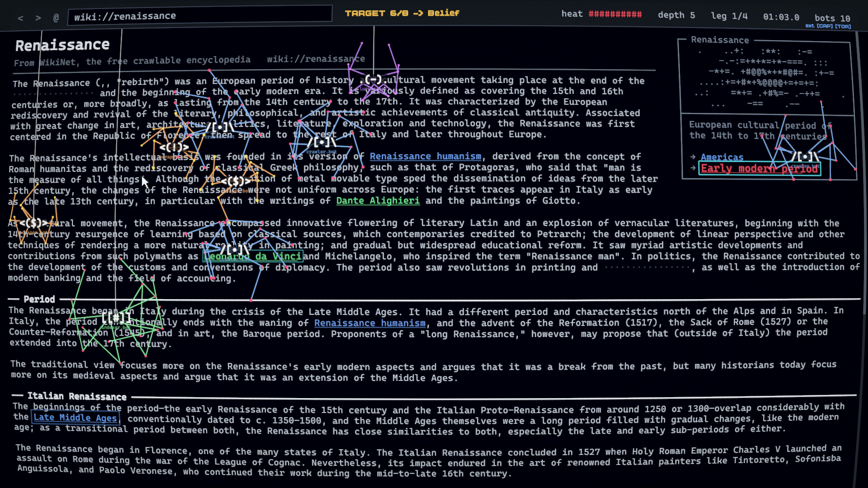Viewport: 868px width, 488px height.
Task: Click the crawler bot atop Leonardo da Vinci link
Action: click(x=235, y=249)
